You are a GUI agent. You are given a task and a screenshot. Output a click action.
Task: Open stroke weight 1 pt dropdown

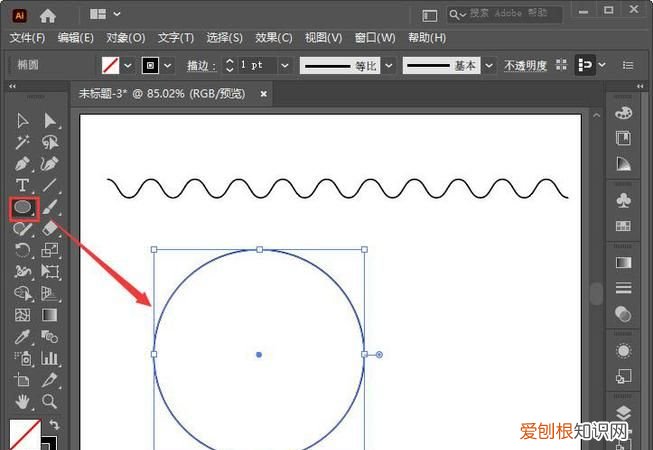(x=285, y=65)
